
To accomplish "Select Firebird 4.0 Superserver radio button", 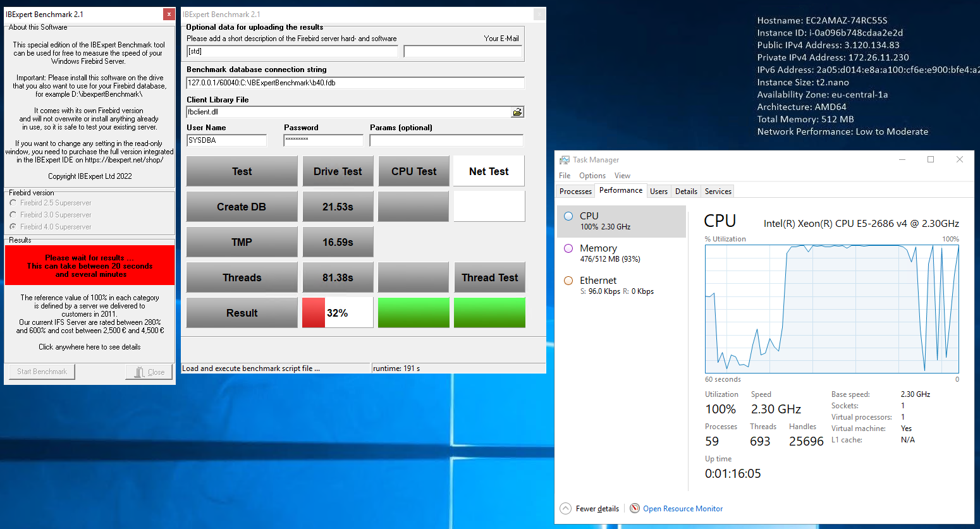I will pyautogui.click(x=13, y=227).
